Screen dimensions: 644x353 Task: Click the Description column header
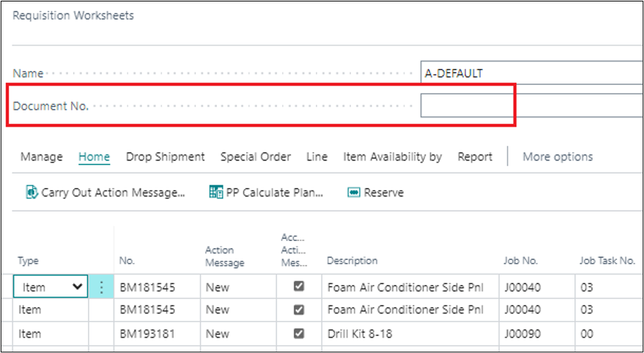click(x=352, y=261)
